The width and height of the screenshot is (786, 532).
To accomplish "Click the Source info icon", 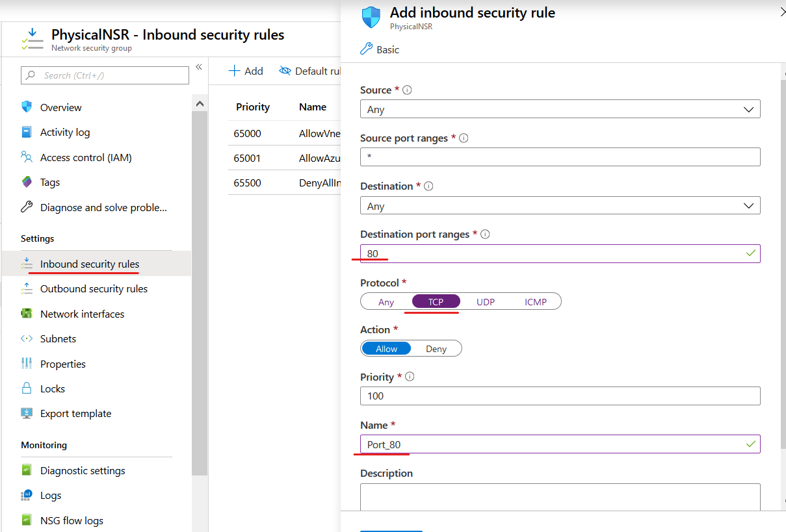I will pos(408,90).
